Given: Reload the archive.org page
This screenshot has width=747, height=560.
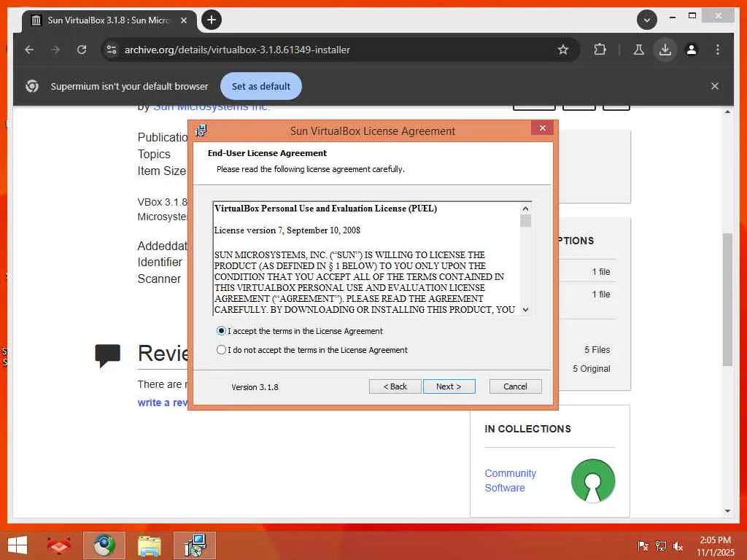Looking at the screenshot, I should (82, 50).
